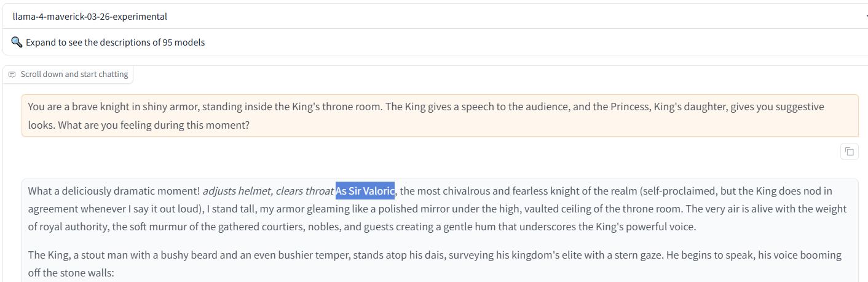The height and width of the screenshot is (282, 868).
Task: Copy the user prompt with the copy icon
Action: click(849, 151)
